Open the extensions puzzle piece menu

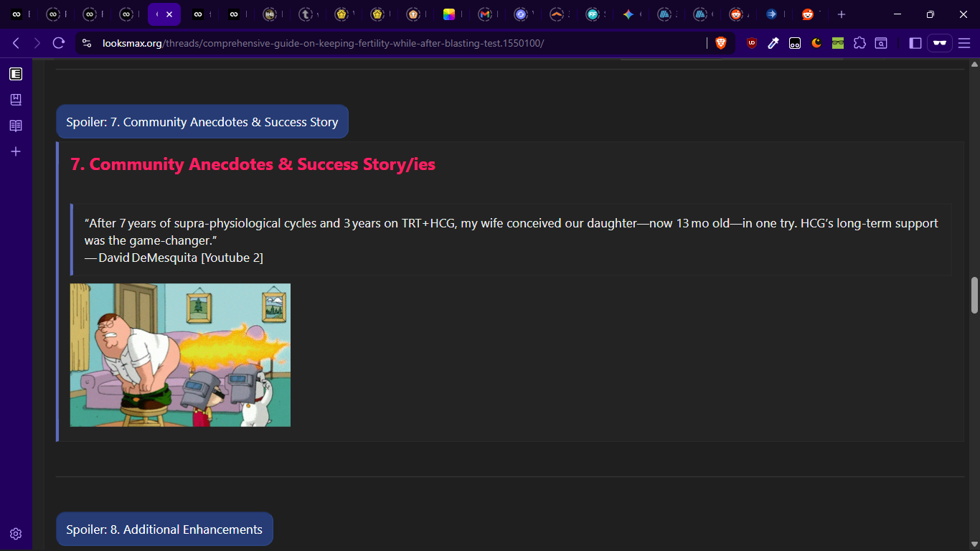point(859,43)
